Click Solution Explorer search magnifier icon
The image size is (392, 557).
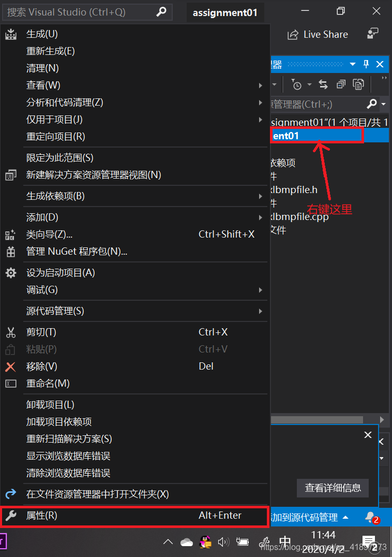click(371, 104)
